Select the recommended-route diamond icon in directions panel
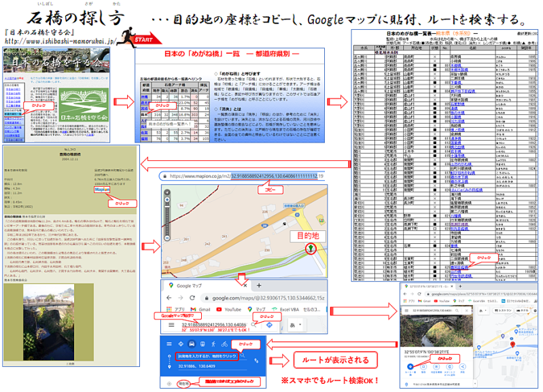This screenshot has width=543, height=392. point(180,344)
